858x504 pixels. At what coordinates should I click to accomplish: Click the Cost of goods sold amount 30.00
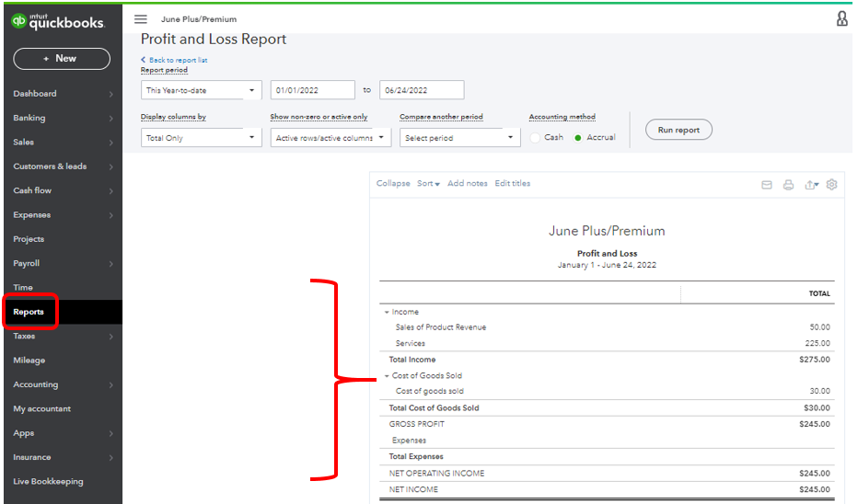tap(819, 392)
